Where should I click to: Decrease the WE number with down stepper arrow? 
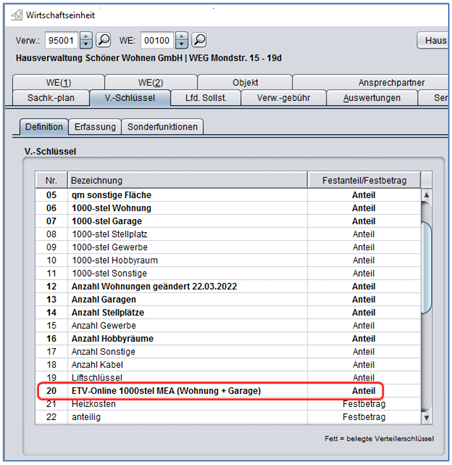coord(182,44)
